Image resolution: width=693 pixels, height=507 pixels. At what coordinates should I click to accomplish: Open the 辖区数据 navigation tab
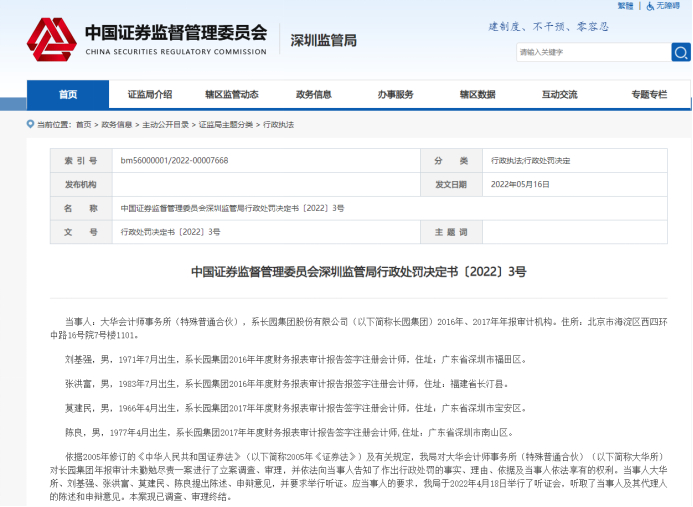pos(478,95)
